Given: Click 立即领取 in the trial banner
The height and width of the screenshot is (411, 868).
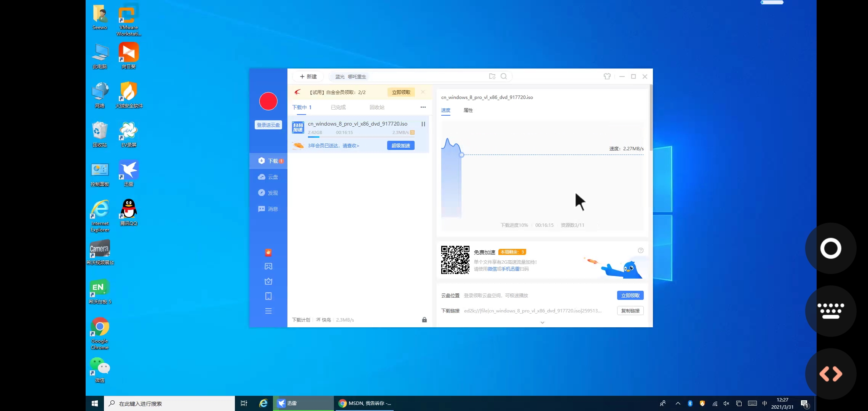Looking at the screenshot, I should (x=401, y=92).
